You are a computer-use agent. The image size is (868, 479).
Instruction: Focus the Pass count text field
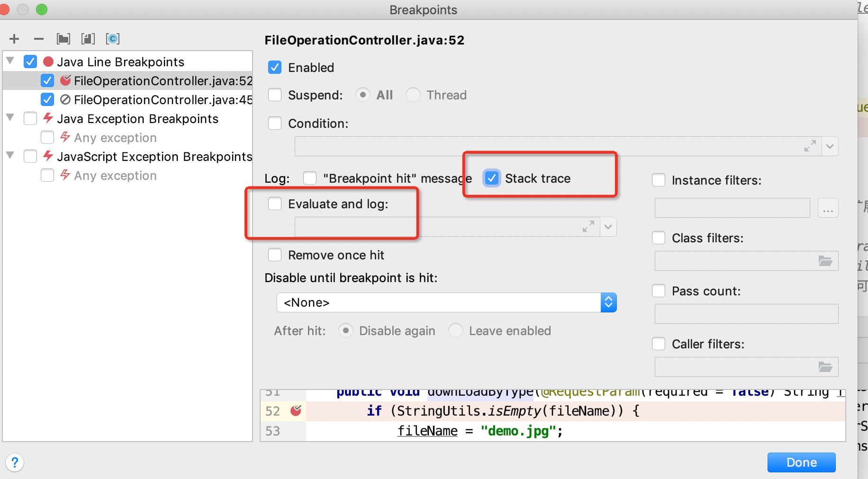(x=746, y=314)
